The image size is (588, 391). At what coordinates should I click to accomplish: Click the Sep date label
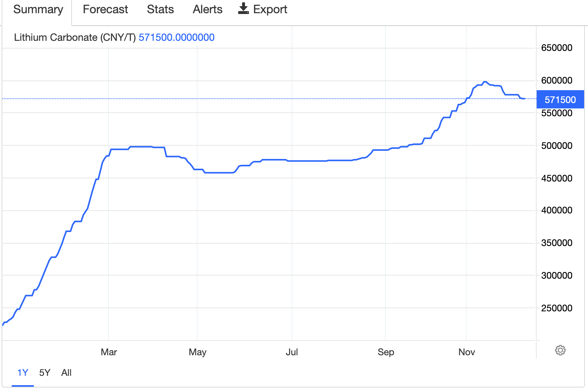point(386,352)
